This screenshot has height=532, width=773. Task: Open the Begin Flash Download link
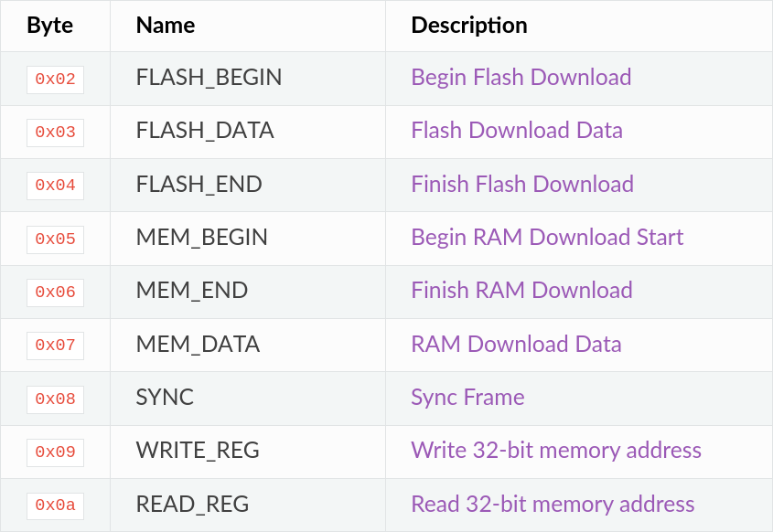pos(521,77)
